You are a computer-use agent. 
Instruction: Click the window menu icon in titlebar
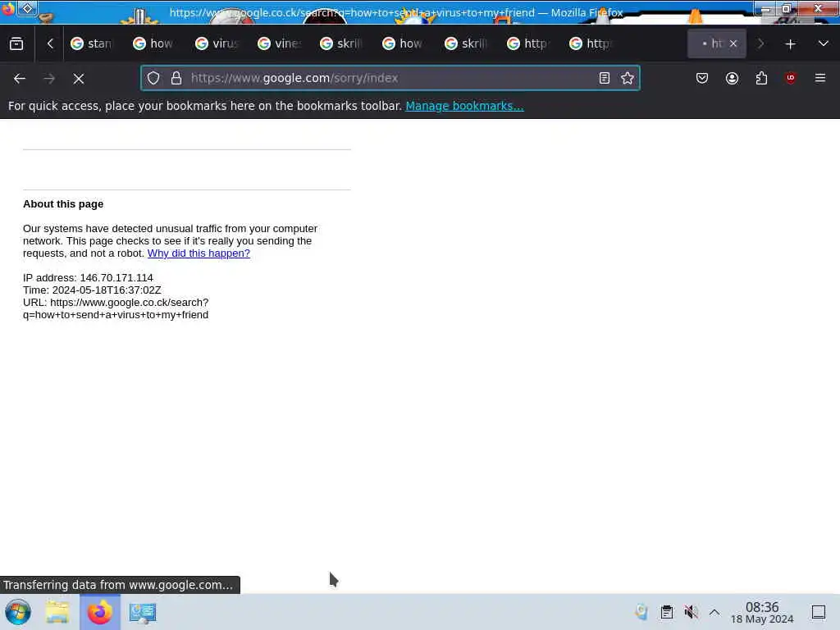(8, 9)
